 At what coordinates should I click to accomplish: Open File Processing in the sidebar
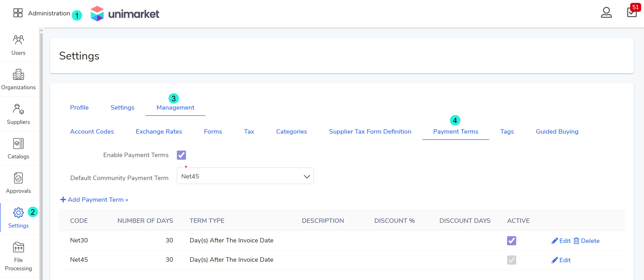pos(19,256)
